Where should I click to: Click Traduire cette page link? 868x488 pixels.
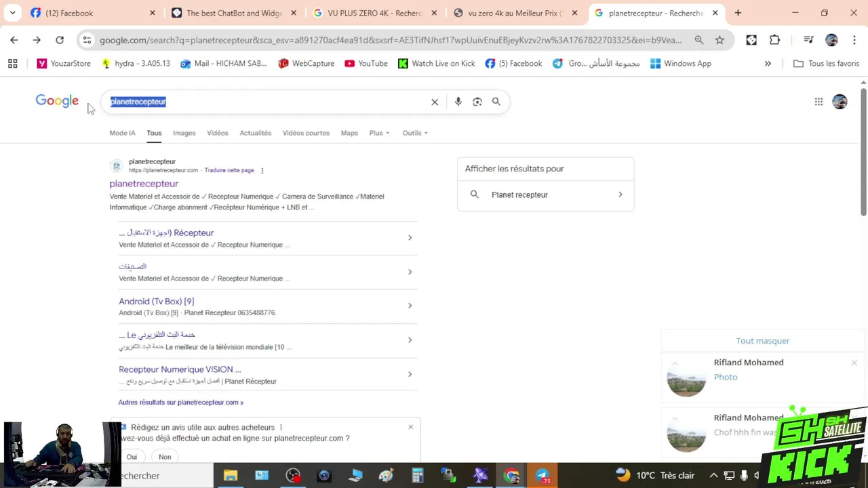point(229,170)
